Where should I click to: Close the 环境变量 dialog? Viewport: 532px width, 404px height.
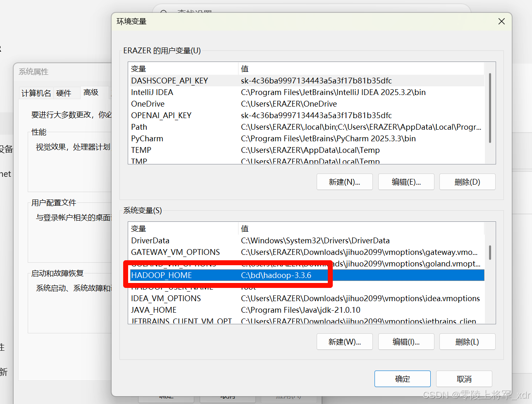(x=501, y=21)
